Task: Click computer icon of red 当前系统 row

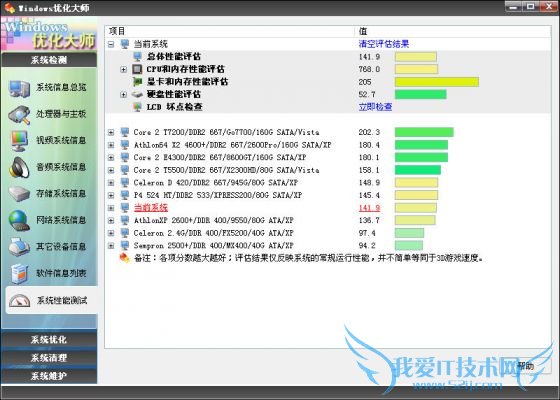Action: [x=125, y=208]
